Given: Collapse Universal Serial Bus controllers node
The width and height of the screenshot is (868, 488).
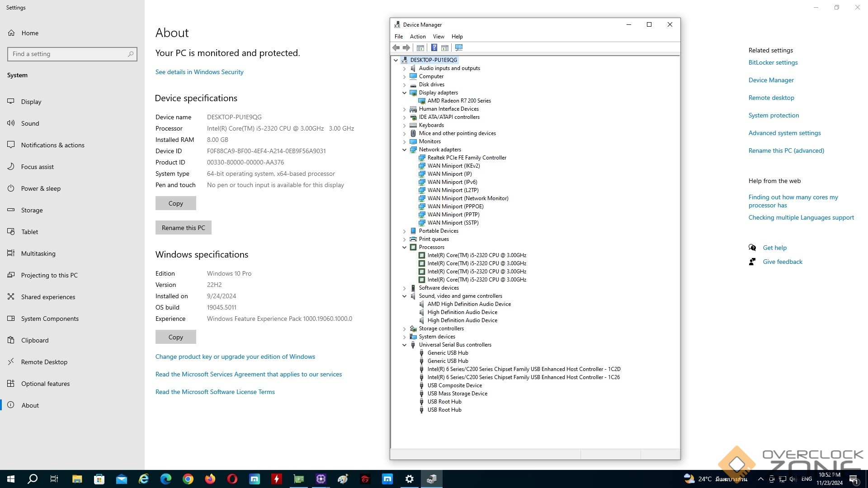Looking at the screenshot, I should click(405, 345).
